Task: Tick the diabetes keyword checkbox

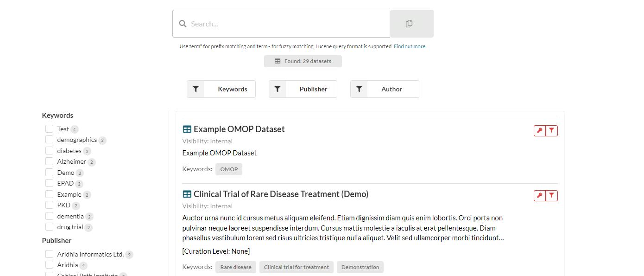Action: (49, 151)
